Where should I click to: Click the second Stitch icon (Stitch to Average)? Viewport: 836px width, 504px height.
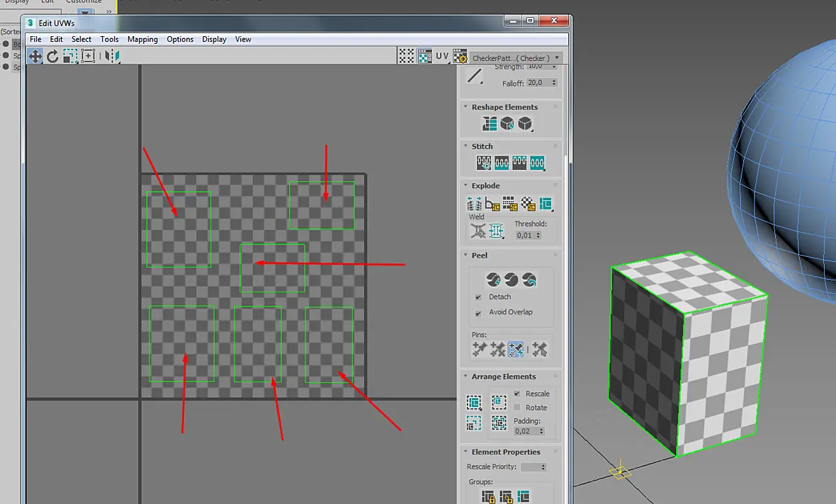[501, 163]
